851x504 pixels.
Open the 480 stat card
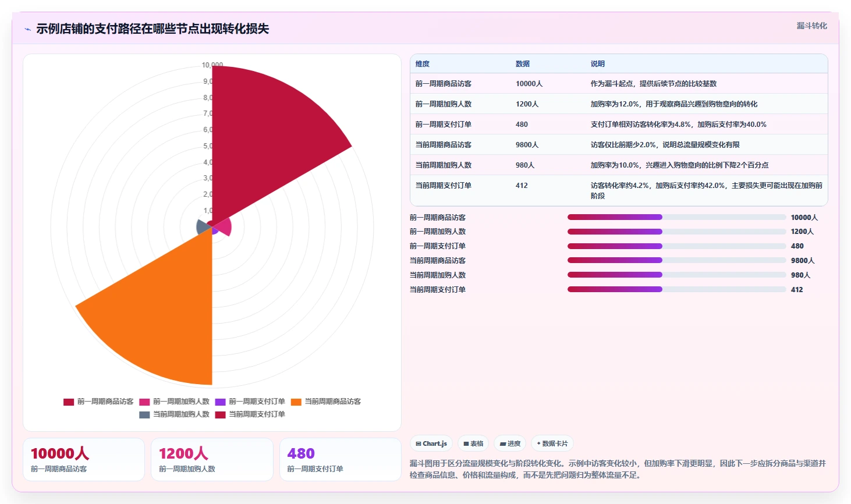[341, 460]
